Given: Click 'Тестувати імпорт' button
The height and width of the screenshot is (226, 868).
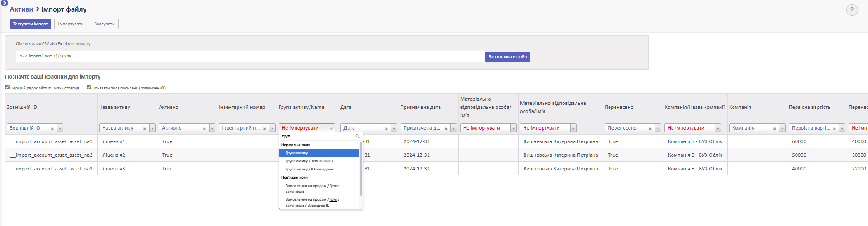Looking at the screenshot, I should point(30,24).
